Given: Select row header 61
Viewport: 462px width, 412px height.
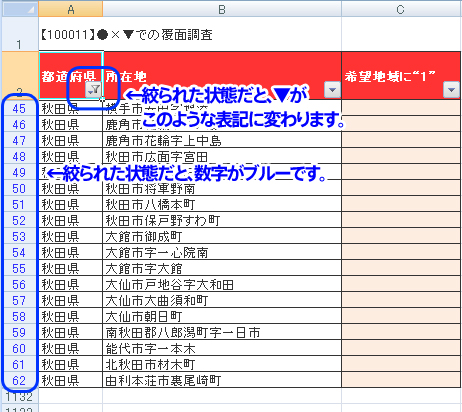Looking at the screenshot, I should pyautogui.click(x=19, y=364).
